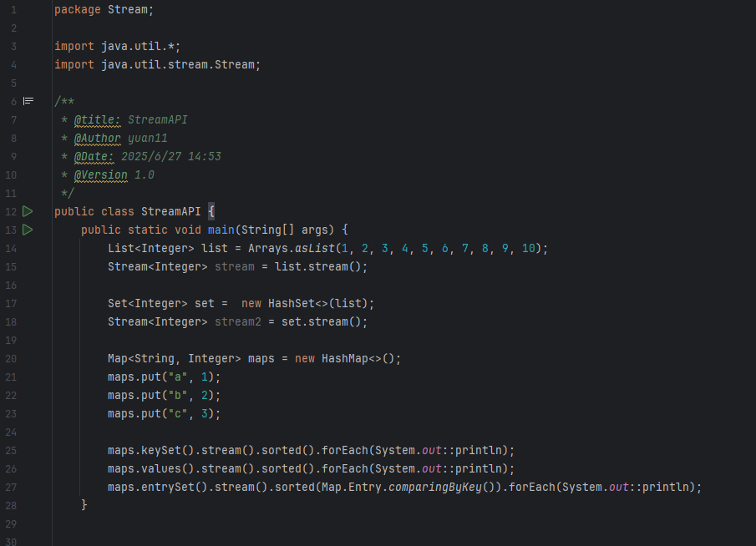Click keySet() call on line 25
Screen dimensions: 756x546
click(x=167, y=451)
